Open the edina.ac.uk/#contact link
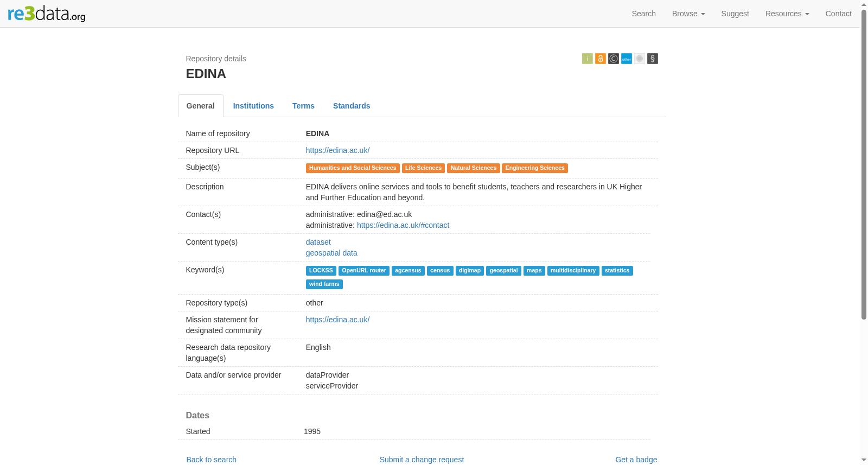 click(403, 225)
